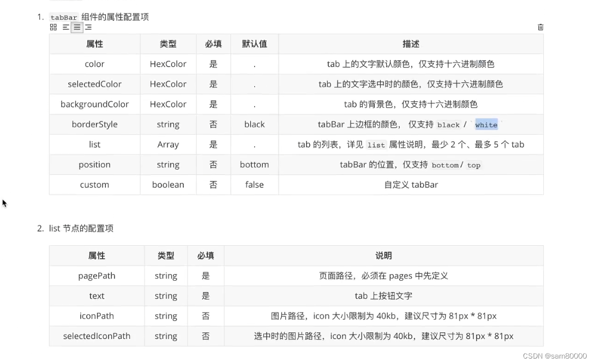595x364 pixels.
Task: Click the heading 'list 节点的配置项'
Action: [81, 229]
